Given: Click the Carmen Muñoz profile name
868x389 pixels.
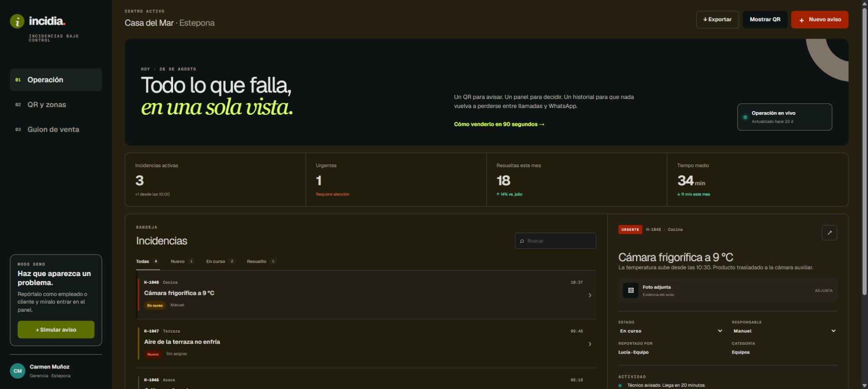Looking at the screenshot, I should coord(50,367).
